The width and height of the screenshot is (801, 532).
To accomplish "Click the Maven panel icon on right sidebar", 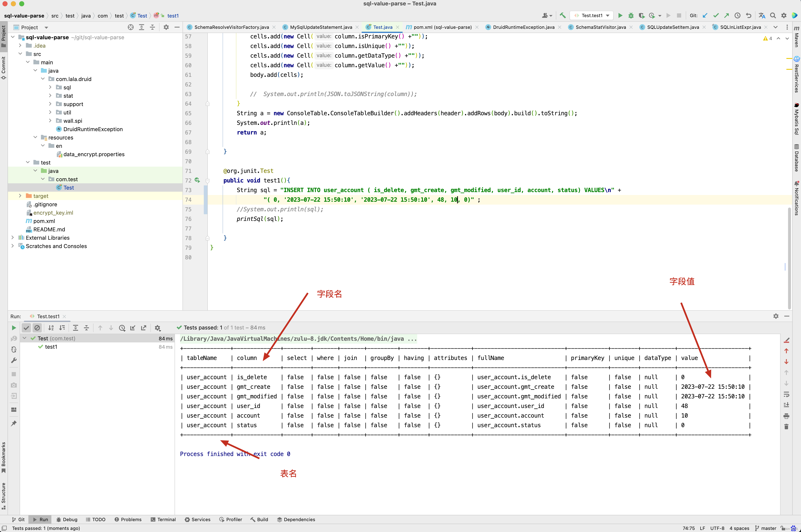I will click(795, 33).
